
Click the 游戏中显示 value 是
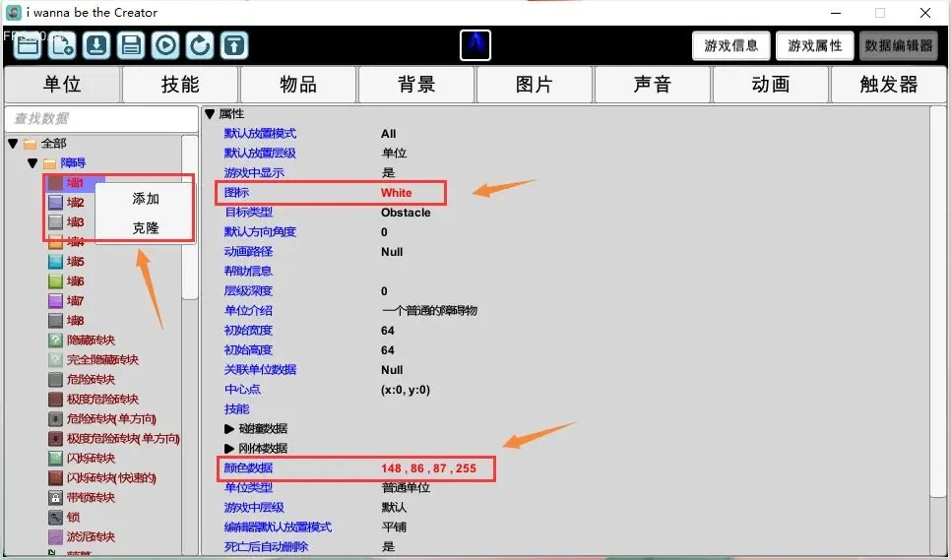coord(388,173)
